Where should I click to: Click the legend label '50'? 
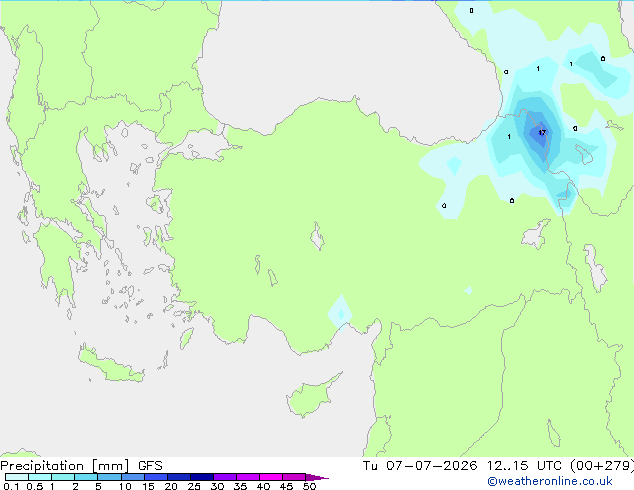pos(309,486)
